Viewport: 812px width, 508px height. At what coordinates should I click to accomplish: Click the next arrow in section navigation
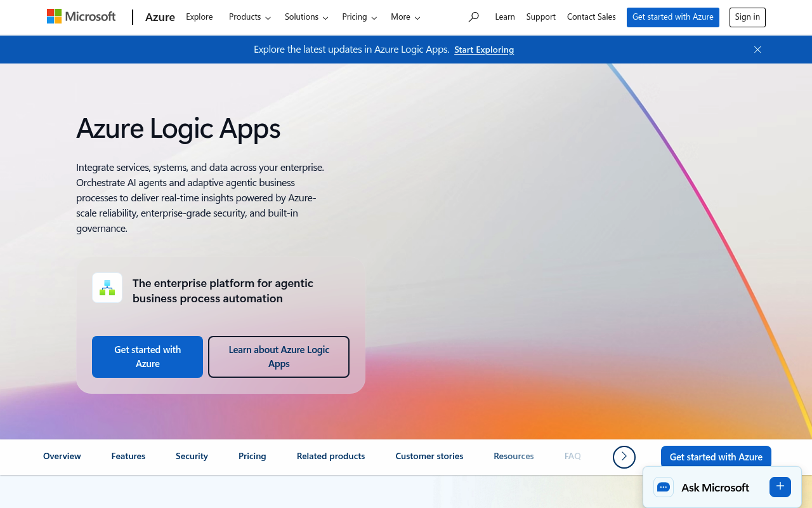click(x=624, y=457)
